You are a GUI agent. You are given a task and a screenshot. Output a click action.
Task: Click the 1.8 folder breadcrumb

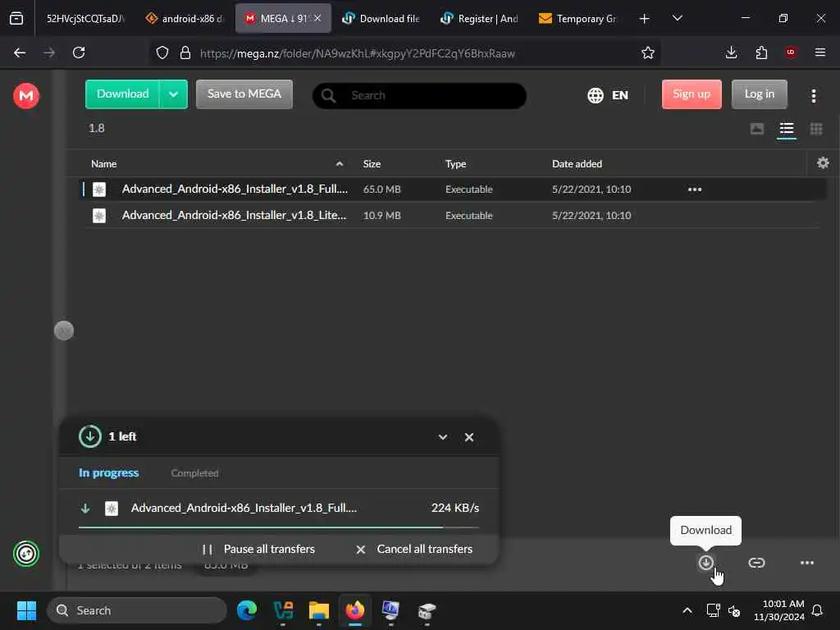coord(97,128)
